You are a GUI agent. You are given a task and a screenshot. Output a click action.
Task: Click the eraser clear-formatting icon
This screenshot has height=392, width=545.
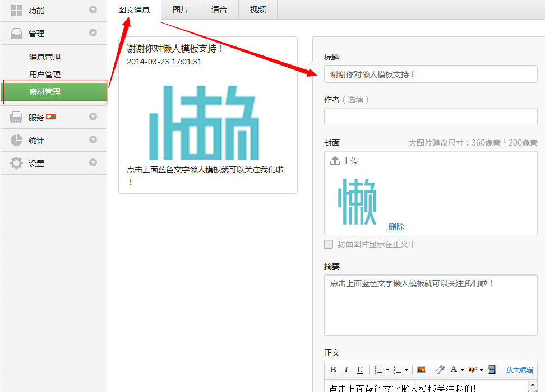tap(440, 370)
